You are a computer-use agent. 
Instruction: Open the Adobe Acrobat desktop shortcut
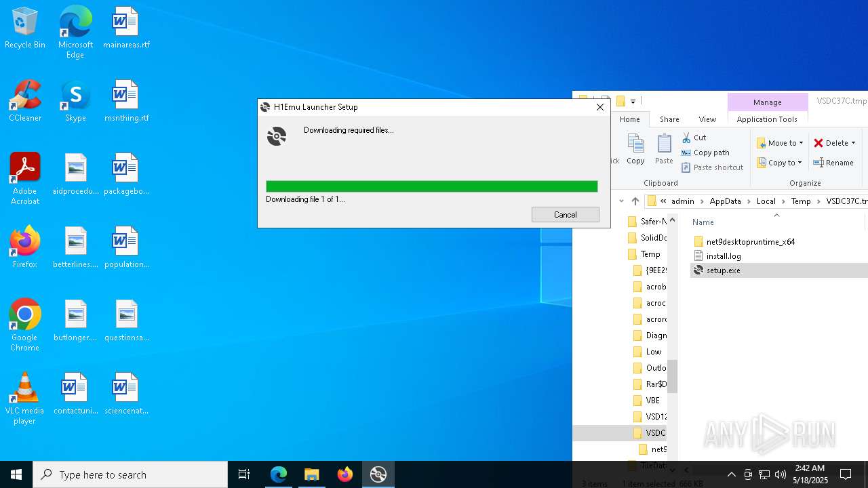tap(25, 180)
